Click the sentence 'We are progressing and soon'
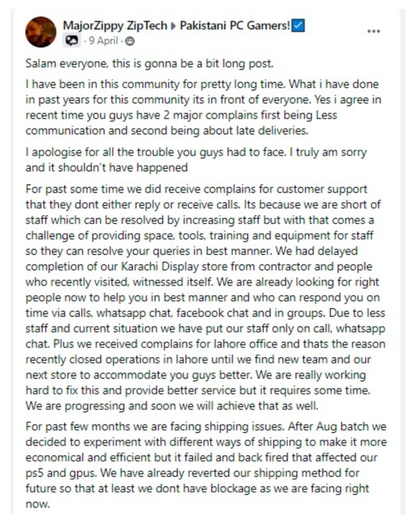The image size is (411, 532). pyautogui.click(x=172, y=406)
